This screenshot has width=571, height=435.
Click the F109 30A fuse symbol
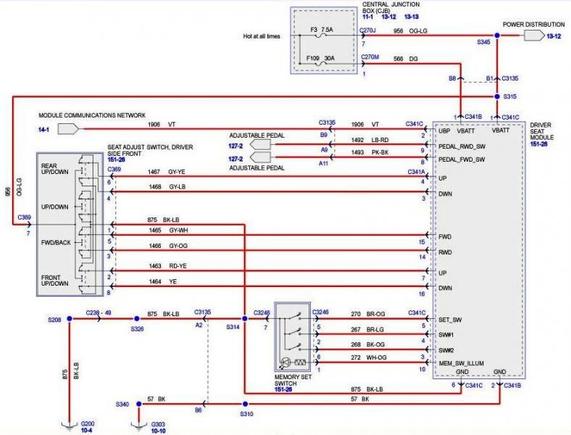(x=321, y=63)
